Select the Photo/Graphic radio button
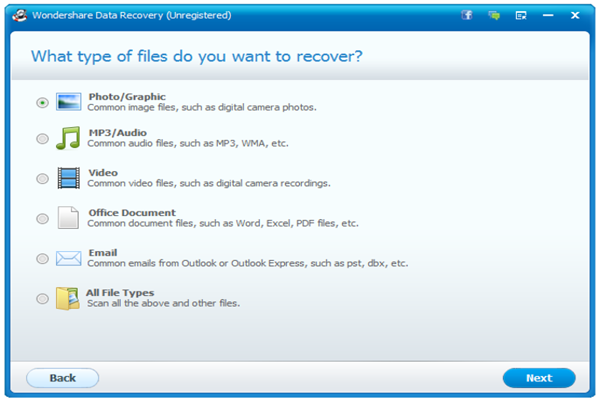The height and width of the screenshot is (400, 600). coord(42,103)
